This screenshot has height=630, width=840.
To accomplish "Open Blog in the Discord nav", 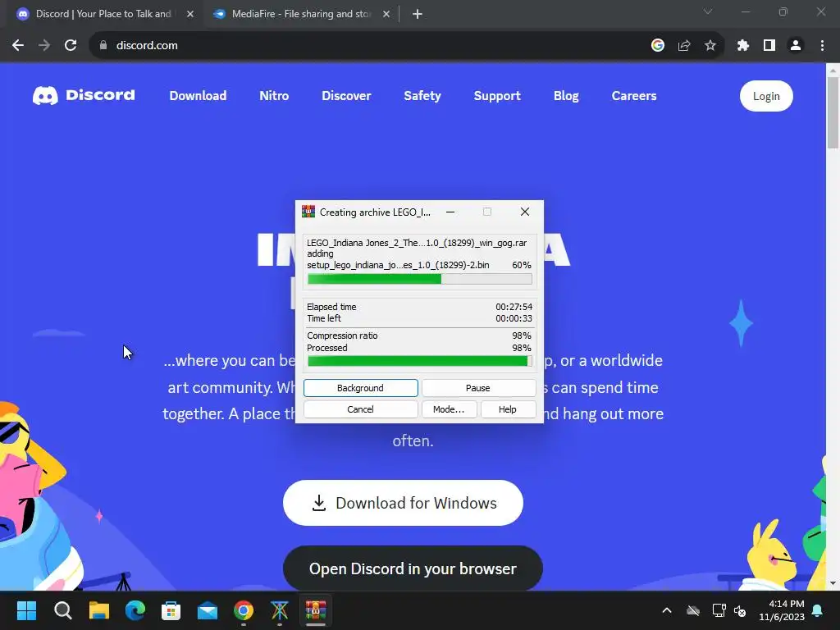I will click(566, 96).
